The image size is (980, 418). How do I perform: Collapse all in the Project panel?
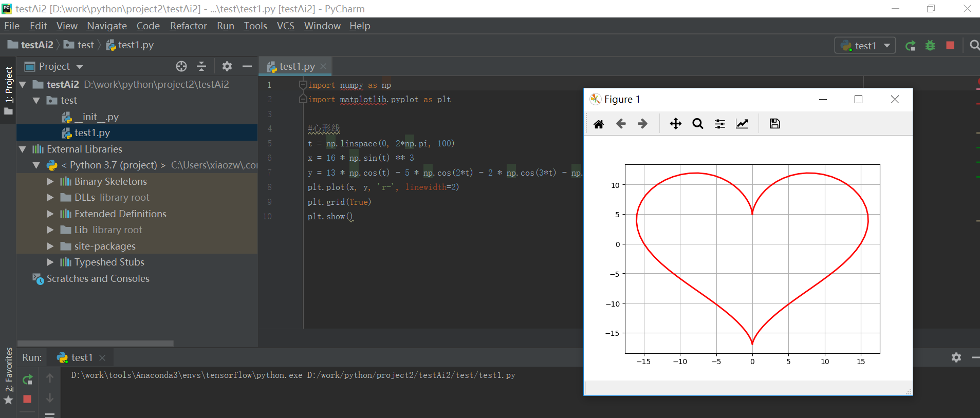pyautogui.click(x=201, y=66)
